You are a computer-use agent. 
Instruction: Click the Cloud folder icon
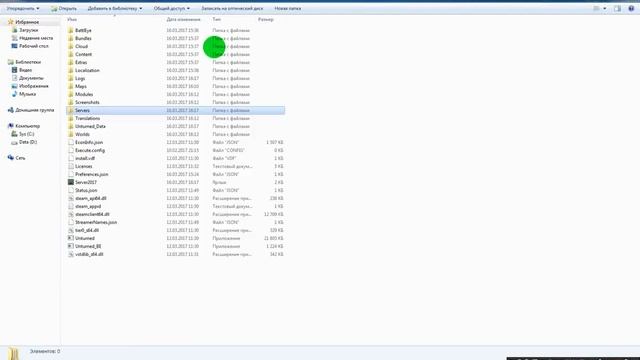71,46
